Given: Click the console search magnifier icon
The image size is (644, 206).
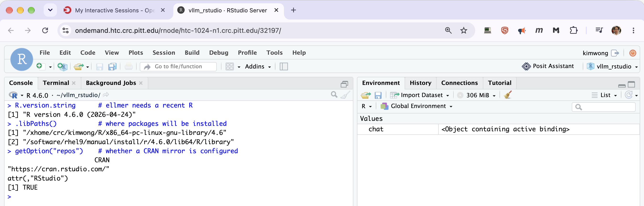Looking at the screenshot, I should click(334, 94).
